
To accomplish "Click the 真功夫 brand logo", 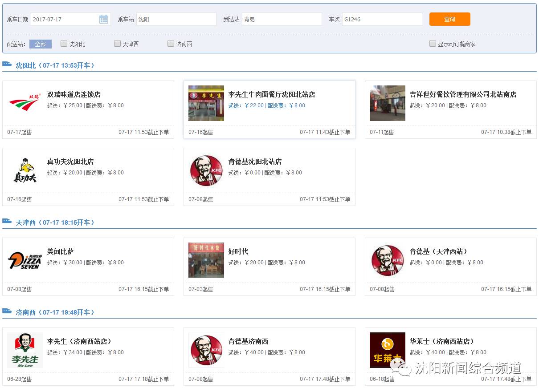I will click(x=24, y=170).
